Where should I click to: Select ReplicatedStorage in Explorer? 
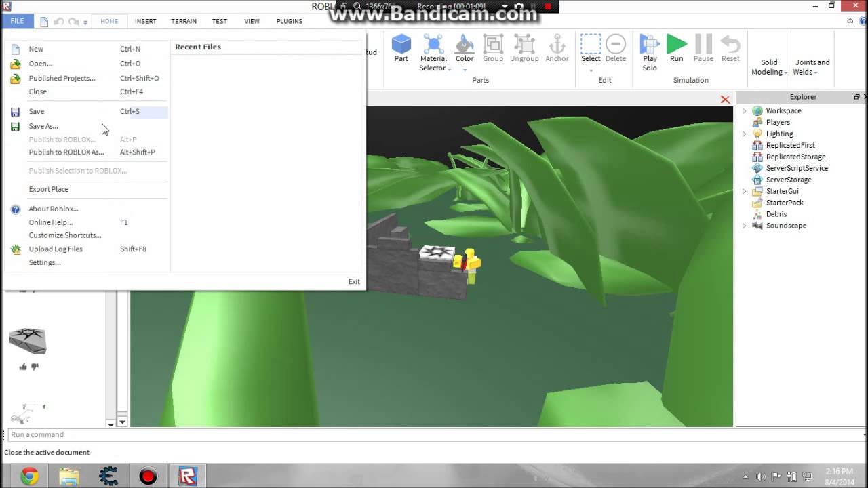pos(795,157)
